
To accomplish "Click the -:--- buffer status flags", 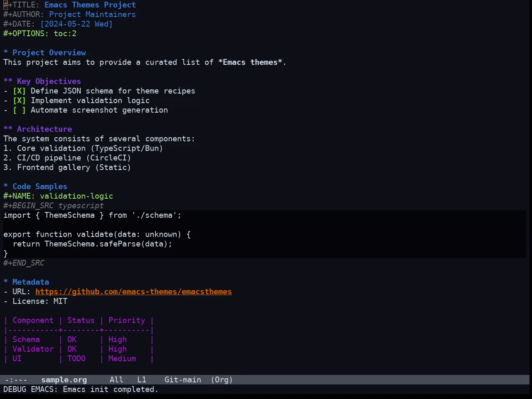I will pyautogui.click(x=16, y=380).
